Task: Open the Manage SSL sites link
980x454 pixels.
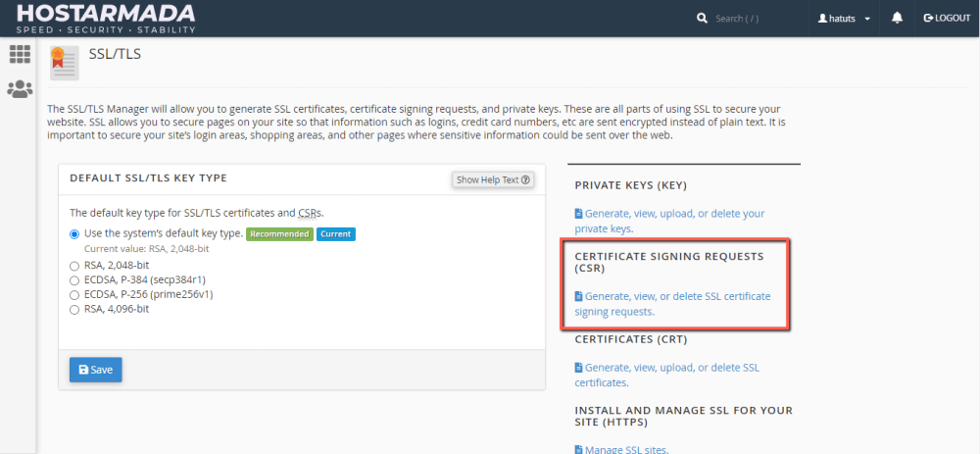Action: click(x=622, y=449)
